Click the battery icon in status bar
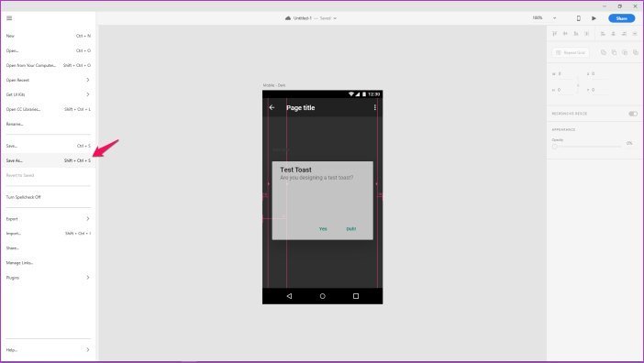644x363 pixels. click(x=364, y=94)
